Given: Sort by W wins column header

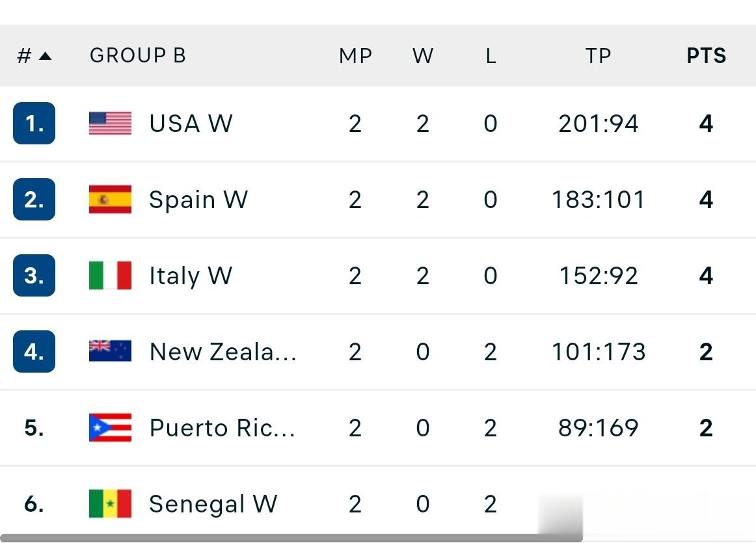Looking at the screenshot, I should point(423,56).
